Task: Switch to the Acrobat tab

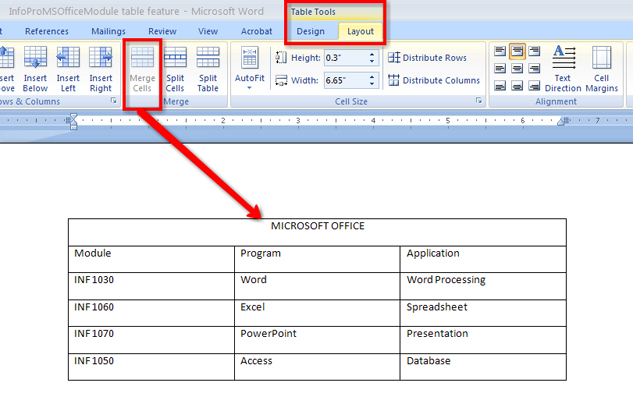Action: pos(257,31)
